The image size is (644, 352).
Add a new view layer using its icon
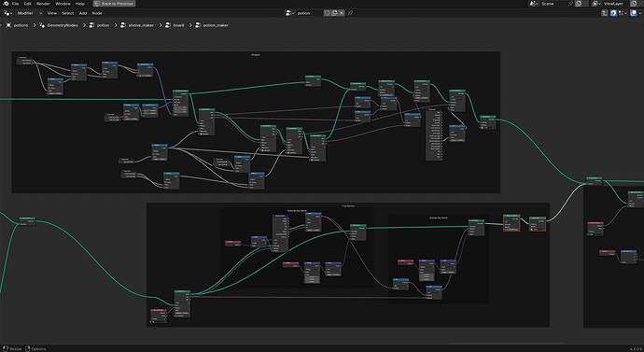[x=634, y=4]
